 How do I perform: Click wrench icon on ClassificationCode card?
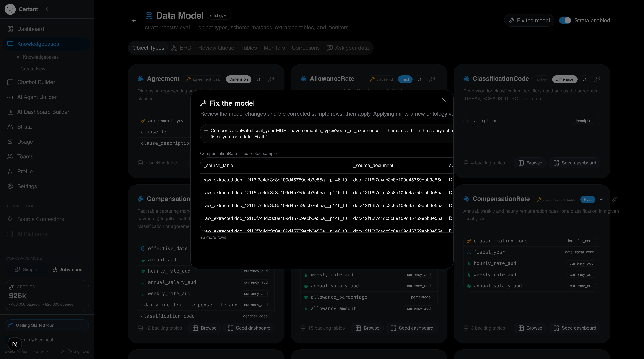tap(597, 79)
